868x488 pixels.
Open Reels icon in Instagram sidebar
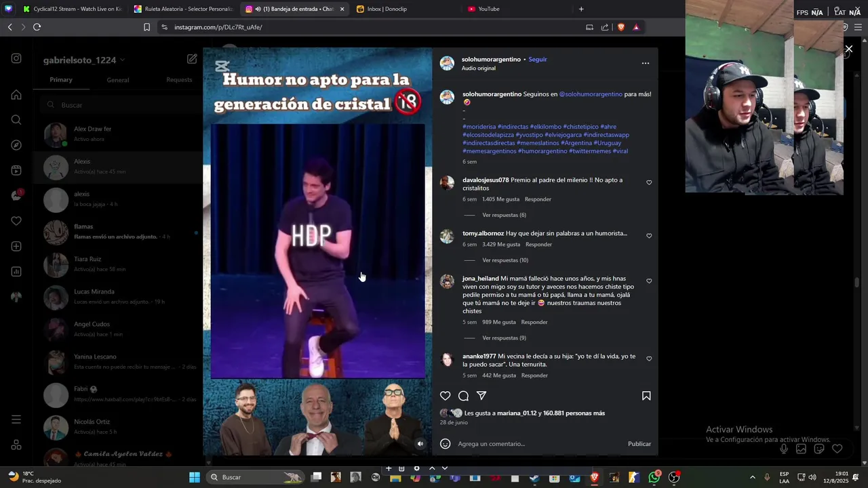pos(16,170)
